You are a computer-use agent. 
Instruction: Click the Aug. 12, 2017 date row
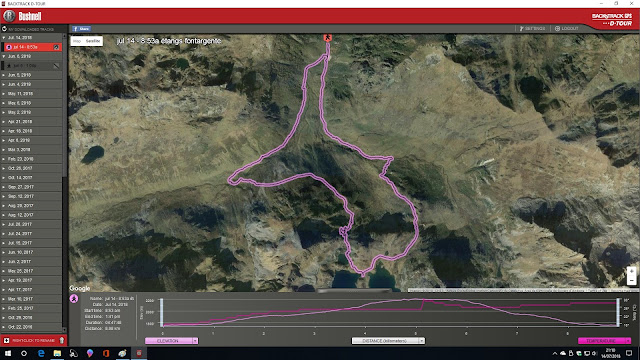pyautogui.click(x=32, y=215)
